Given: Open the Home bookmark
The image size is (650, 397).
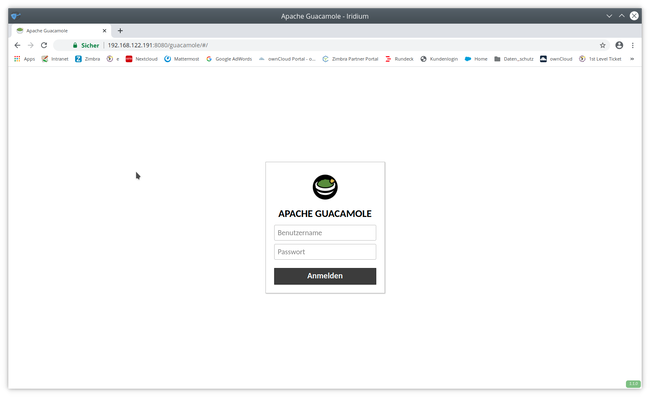Looking at the screenshot, I should (x=476, y=59).
